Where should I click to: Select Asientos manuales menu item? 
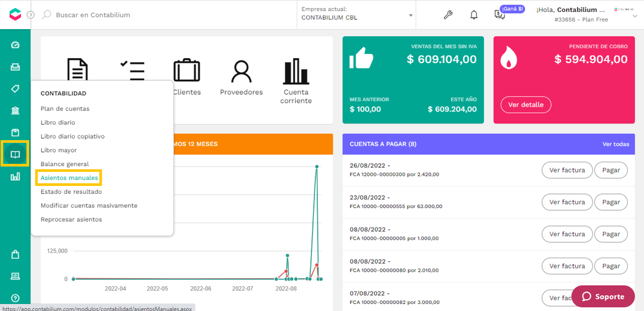tap(70, 178)
